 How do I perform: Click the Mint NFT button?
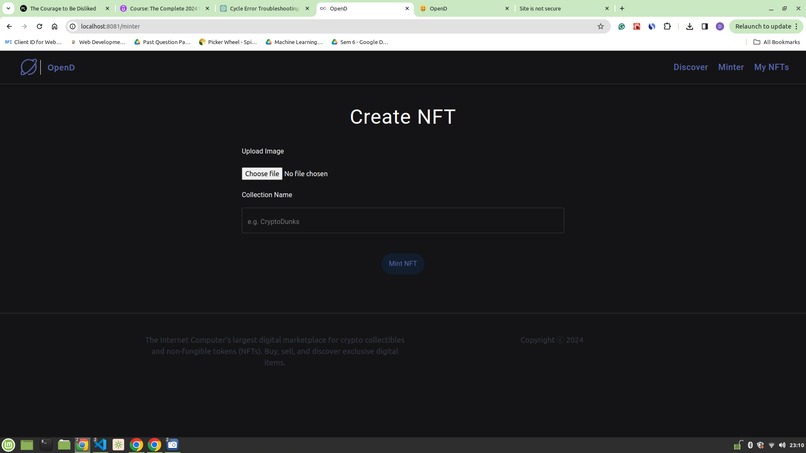coord(402,263)
